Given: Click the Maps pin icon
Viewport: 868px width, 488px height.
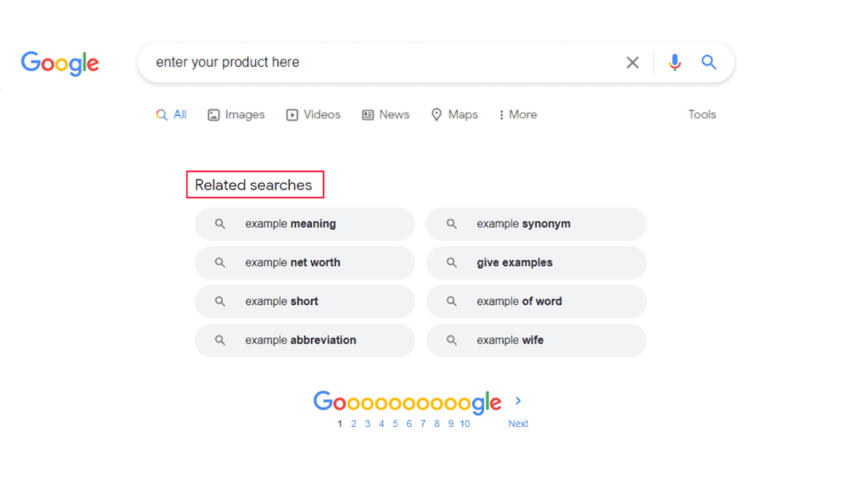Looking at the screenshot, I should [436, 114].
